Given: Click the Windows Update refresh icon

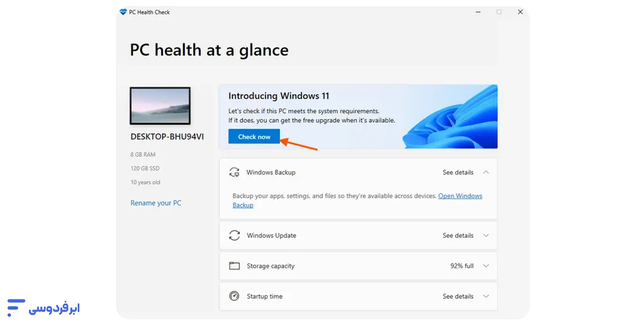Looking at the screenshot, I should click(234, 236).
